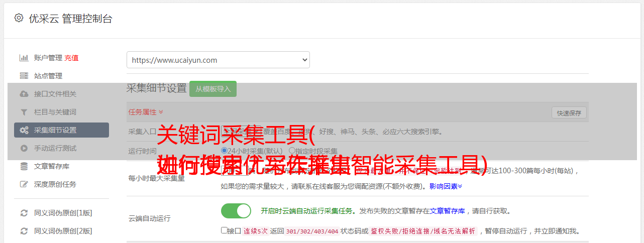Click the 优采云 管理控制台 title
Screen dimensions: 644x243
click(x=70, y=19)
